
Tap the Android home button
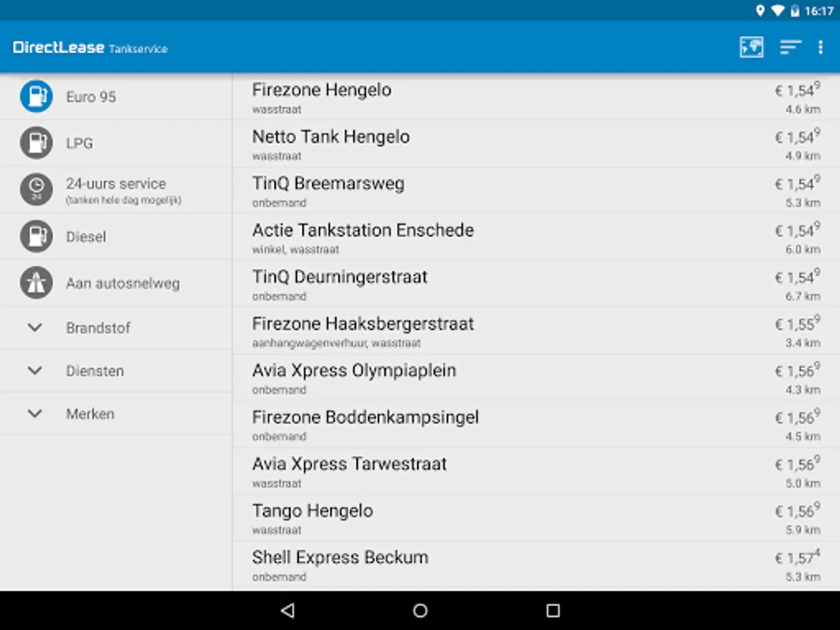[420, 610]
